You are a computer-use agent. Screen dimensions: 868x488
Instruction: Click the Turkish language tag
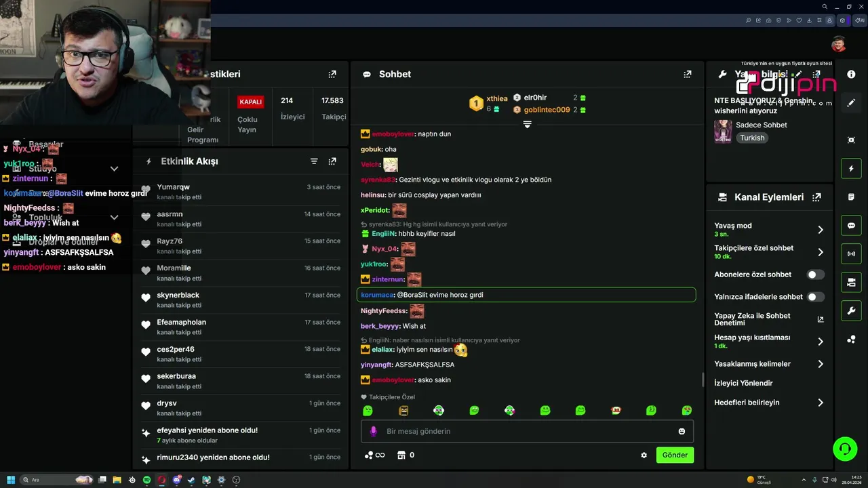click(752, 138)
